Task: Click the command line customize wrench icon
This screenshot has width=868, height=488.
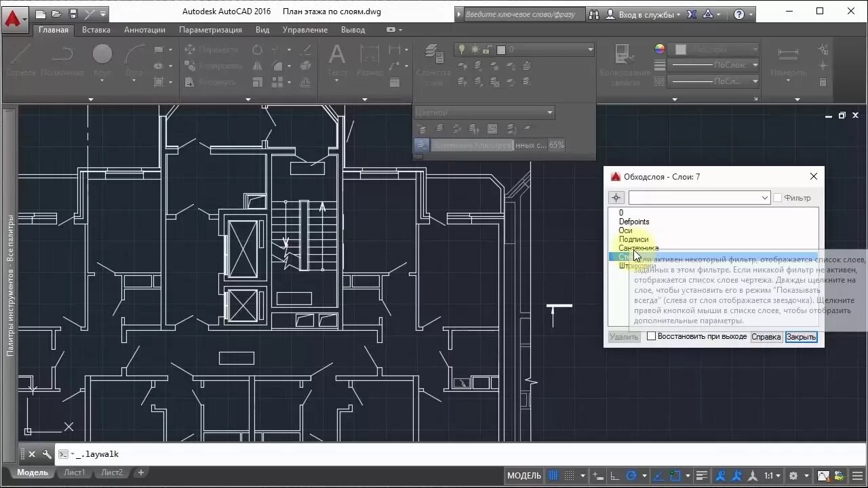Action: 46,454
